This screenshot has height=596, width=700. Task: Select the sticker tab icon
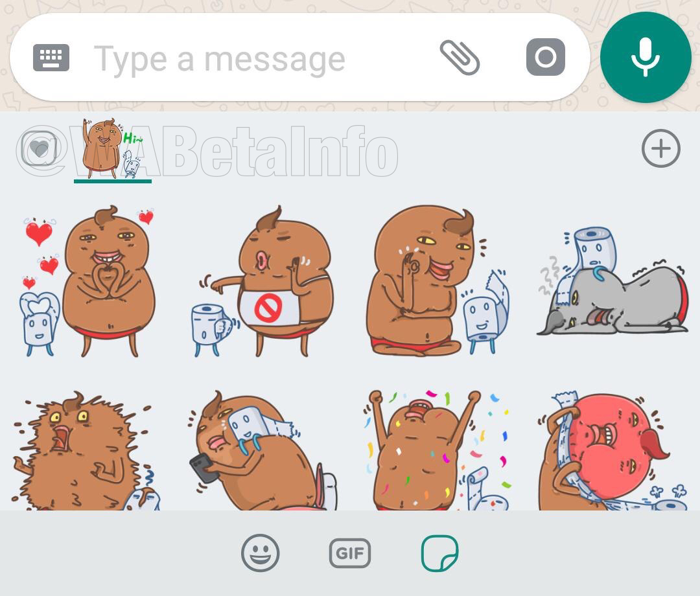[439, 553]
